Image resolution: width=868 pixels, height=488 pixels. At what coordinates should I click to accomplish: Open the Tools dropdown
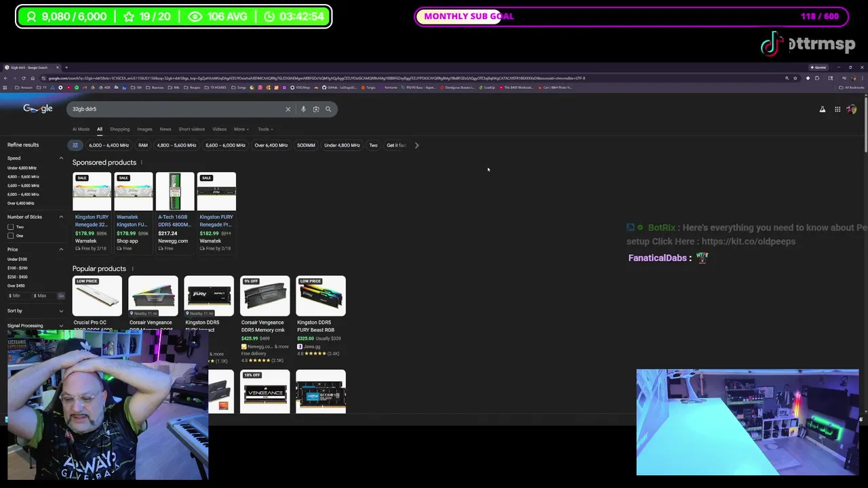[x=265, y=129]
